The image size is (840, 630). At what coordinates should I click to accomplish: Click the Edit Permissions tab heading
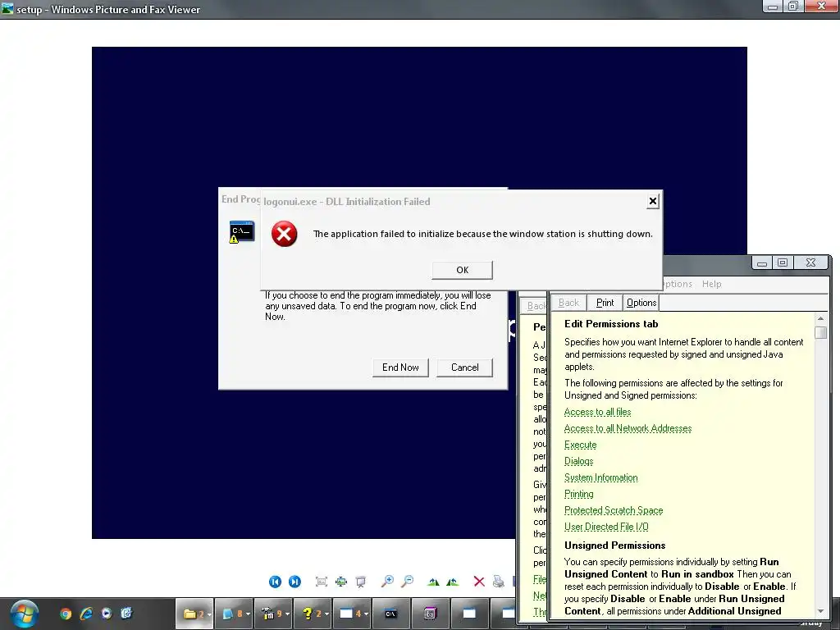(x=611, y=323)
